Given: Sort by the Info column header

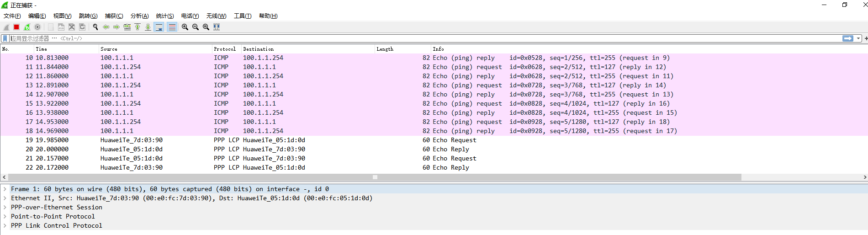Looking at the screenshot, I should (x=649, y=49).
